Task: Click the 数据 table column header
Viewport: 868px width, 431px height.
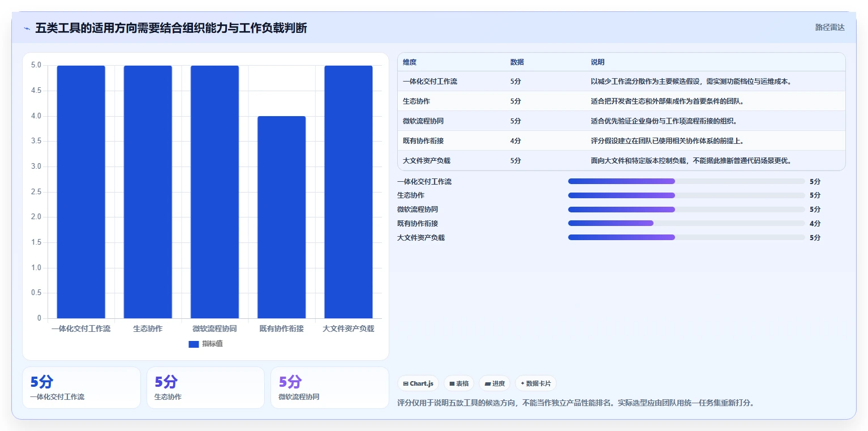Action: pyautogui.click(x=517, y=62)
